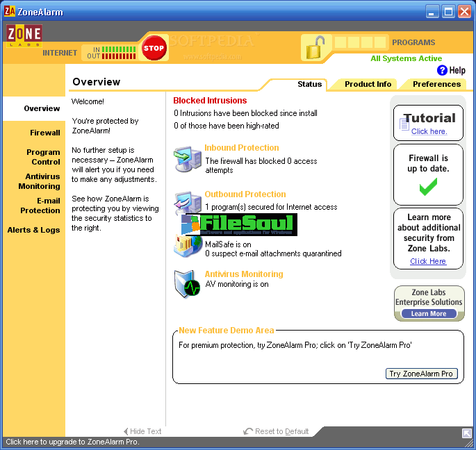The image size is (476, 450).
Task: Click the Antivirus Monitoring heading in status
Action: tap(244, 274)
